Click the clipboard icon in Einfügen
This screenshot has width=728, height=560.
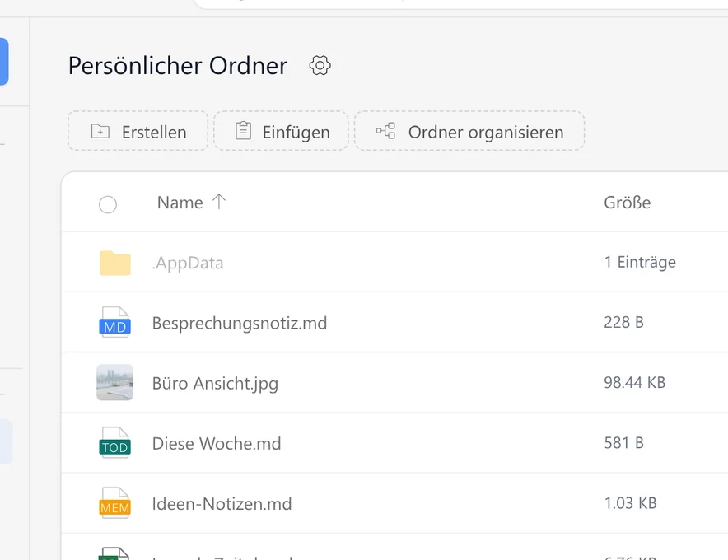point(243,131)
